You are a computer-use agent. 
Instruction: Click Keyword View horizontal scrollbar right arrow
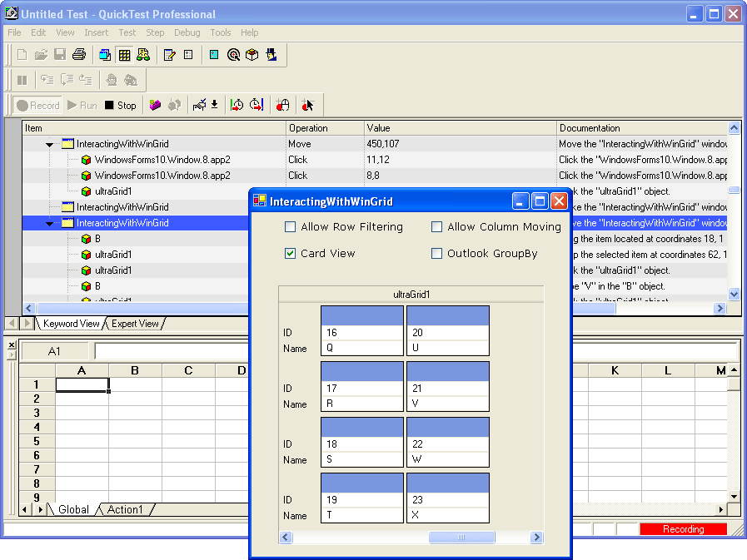pos(720,308)
